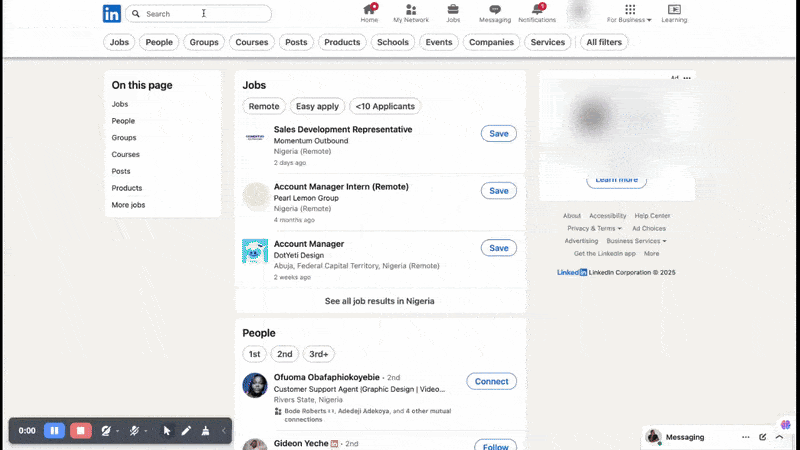Open Jobs briefcase icon in top nav
Image resolution: width=800 pixels, height=450 pixels.
point(453,9)
